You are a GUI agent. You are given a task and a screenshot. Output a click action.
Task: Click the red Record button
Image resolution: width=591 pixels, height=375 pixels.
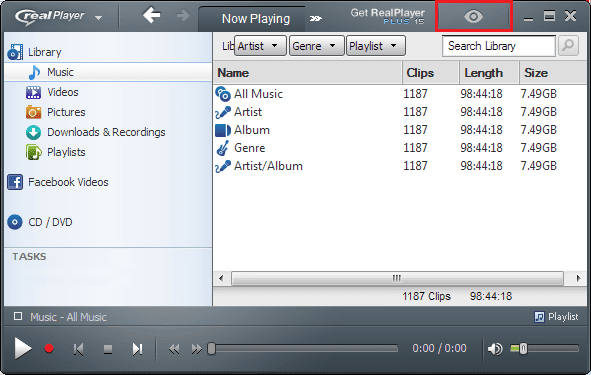(x=49, y=348)
